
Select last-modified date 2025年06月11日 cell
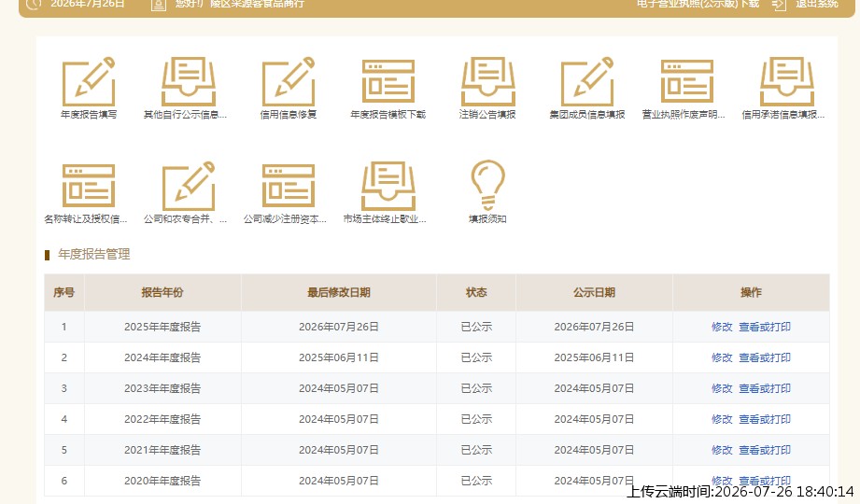point(338,357)
